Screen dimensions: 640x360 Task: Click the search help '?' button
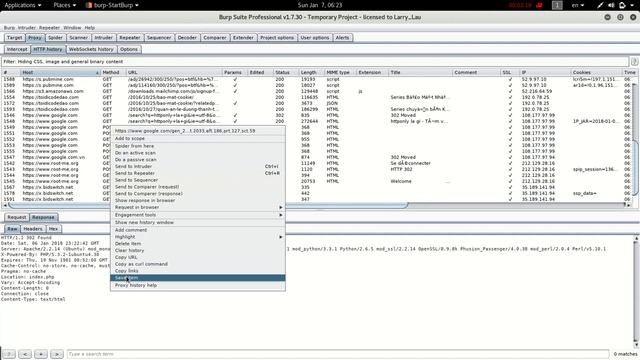(x=9, y=354)
